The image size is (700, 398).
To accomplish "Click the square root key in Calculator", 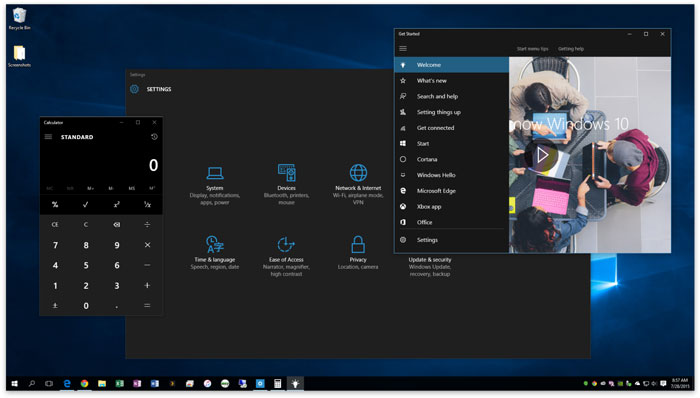I will pos(86,204).
